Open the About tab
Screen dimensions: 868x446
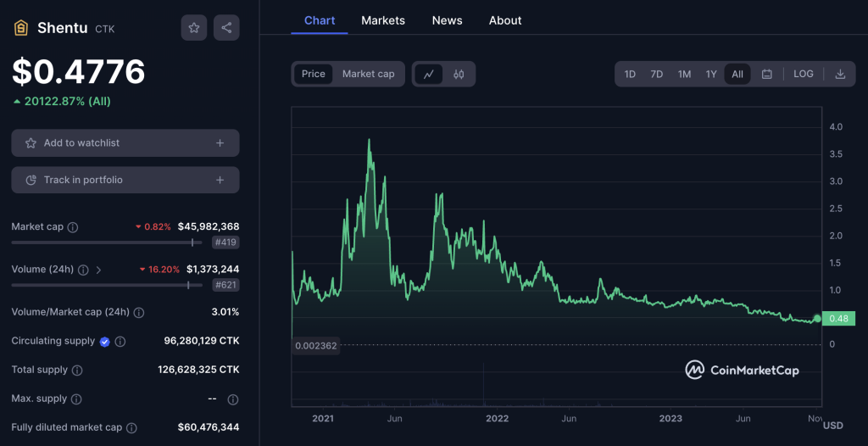coord(505,20)
